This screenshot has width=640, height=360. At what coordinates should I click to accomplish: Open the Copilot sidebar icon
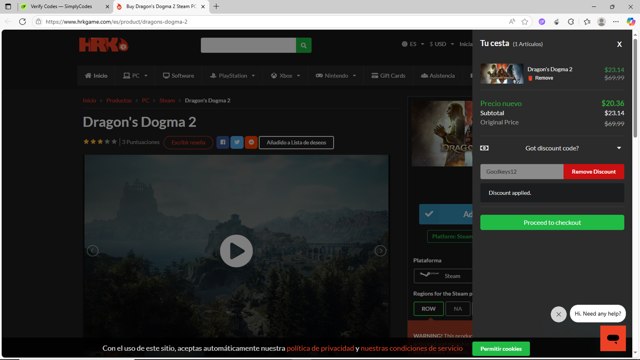pos(631,22)
